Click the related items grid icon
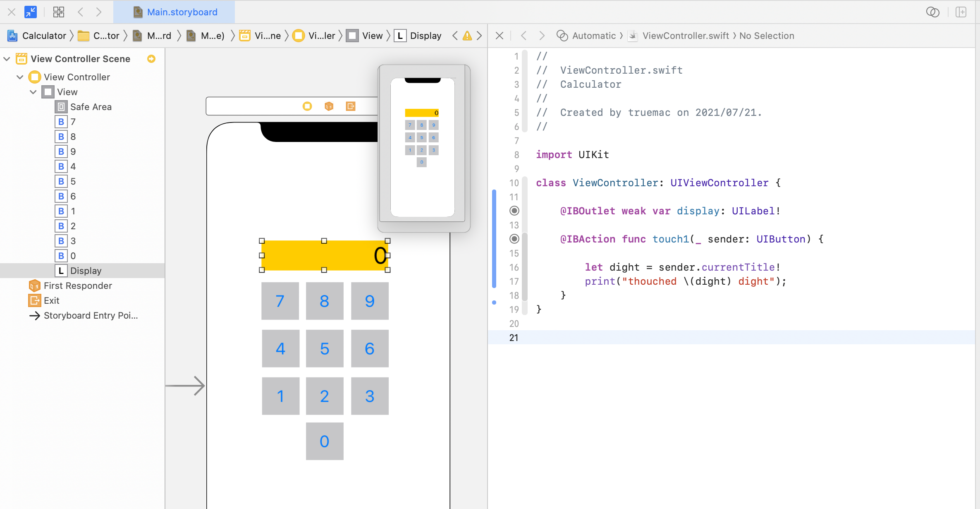The width and height of the screenshot is (980, 509). [59, 12]
